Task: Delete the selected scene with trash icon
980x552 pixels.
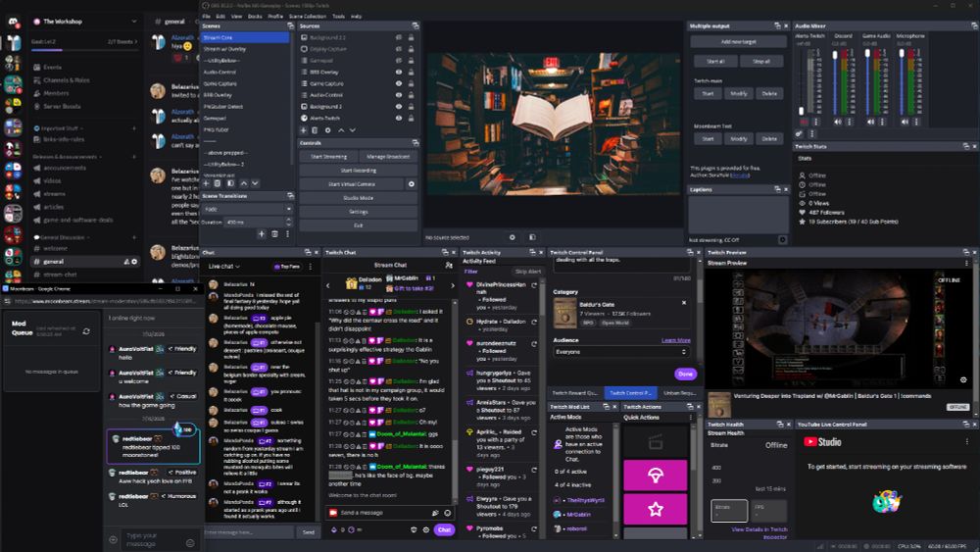Action: (x=218, y=183)
